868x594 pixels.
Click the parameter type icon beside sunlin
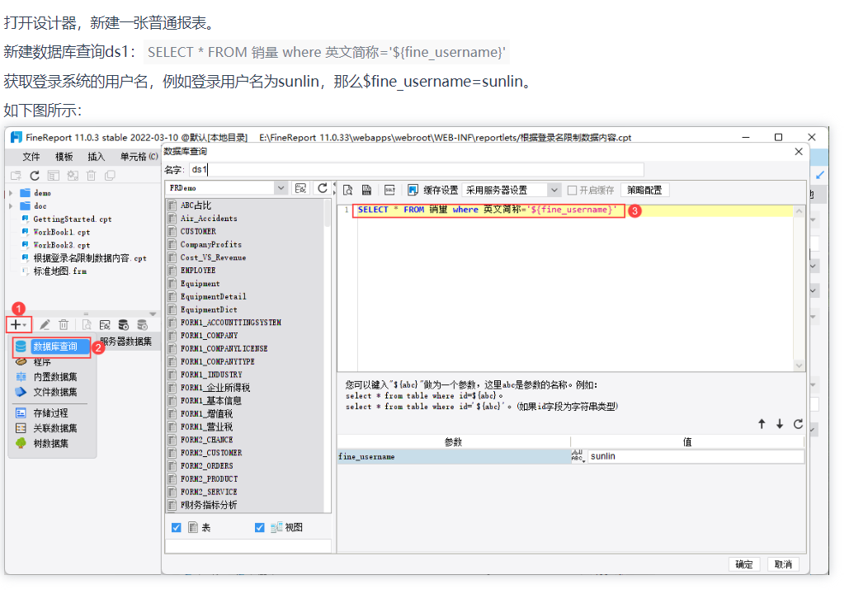pos(578,456)
